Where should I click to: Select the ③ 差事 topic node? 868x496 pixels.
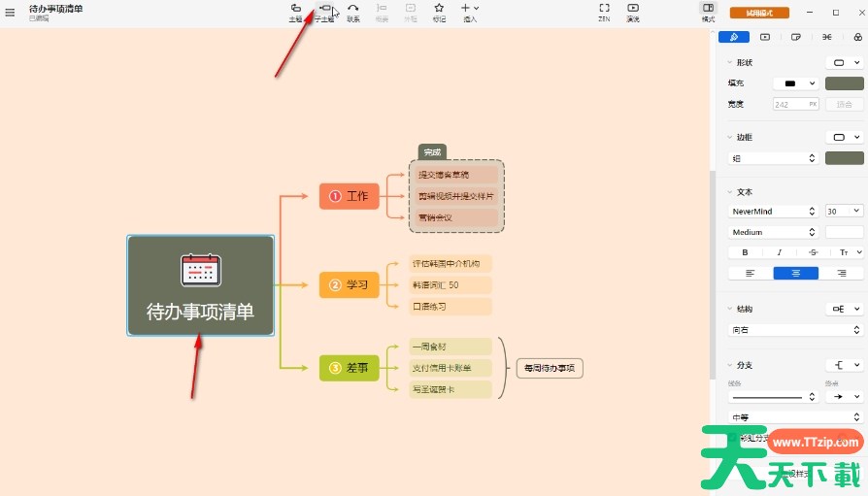350,368
